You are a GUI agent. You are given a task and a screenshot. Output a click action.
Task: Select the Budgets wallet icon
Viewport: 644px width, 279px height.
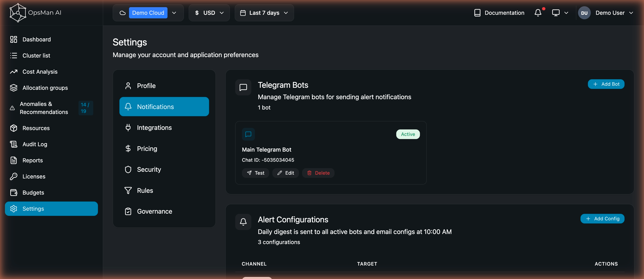[x=13, y=192]
